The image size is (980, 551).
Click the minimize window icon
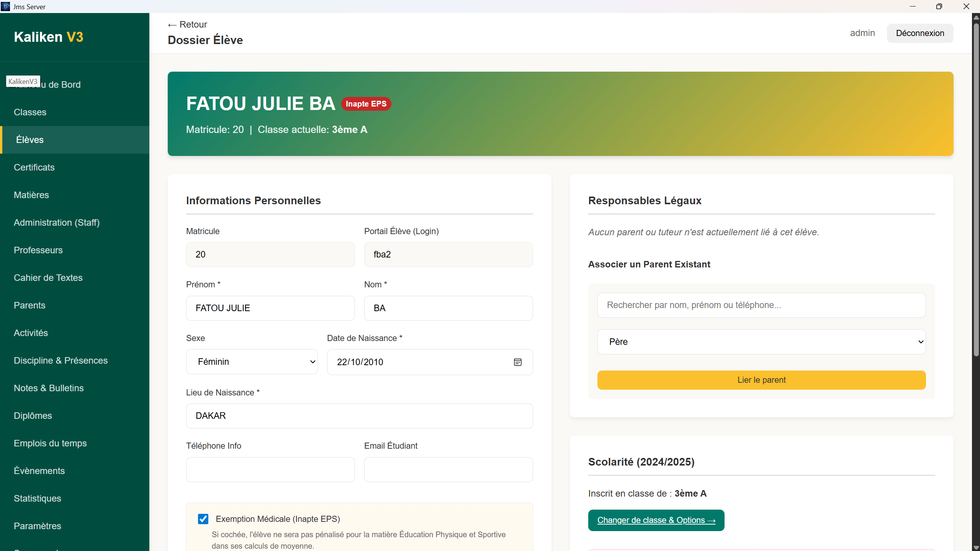913,7
